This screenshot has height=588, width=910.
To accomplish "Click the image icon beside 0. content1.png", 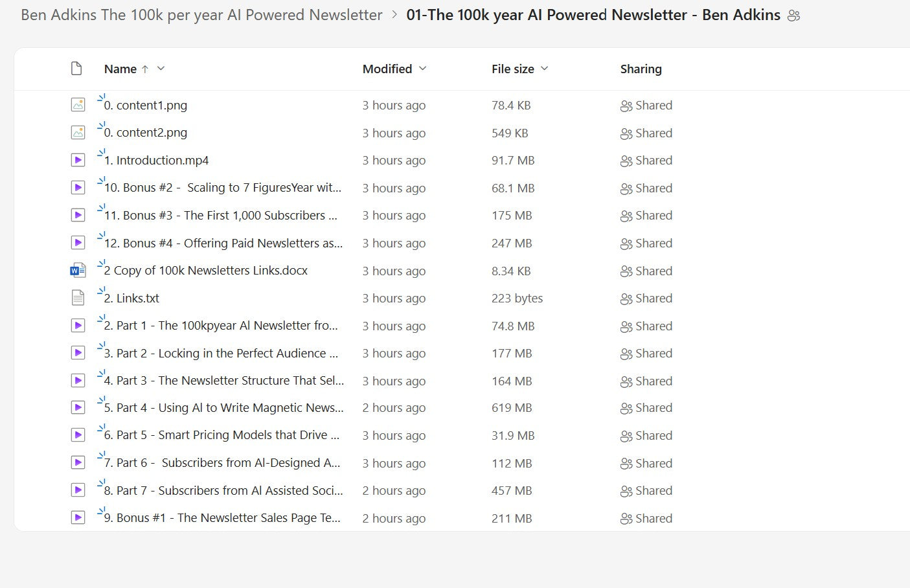I will pos(78,105).
